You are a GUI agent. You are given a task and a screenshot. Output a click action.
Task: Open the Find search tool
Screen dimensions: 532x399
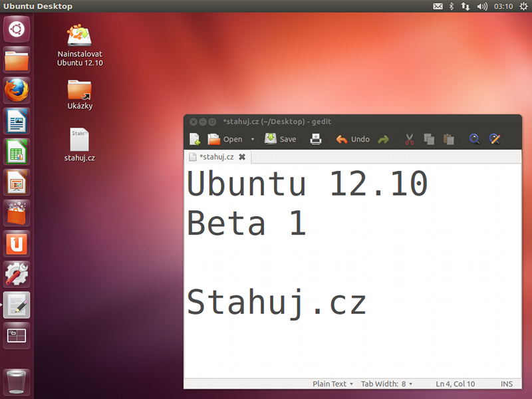(x=474, y=139)
